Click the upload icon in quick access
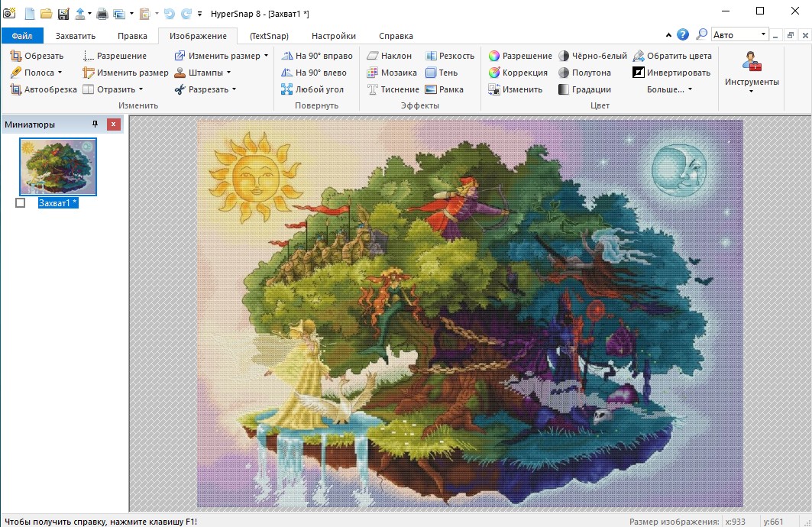This screenshot has width=812, height=527. pyautogui.click(x=80, y=14)
